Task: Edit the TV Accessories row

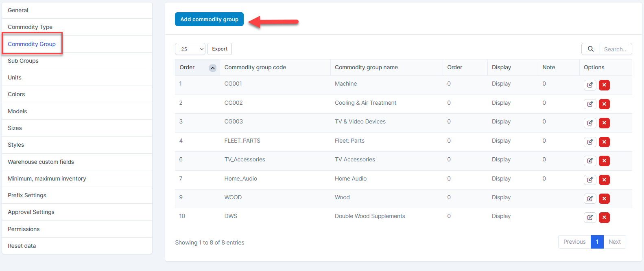Action: pyautogui.click(x=590, y=161)
